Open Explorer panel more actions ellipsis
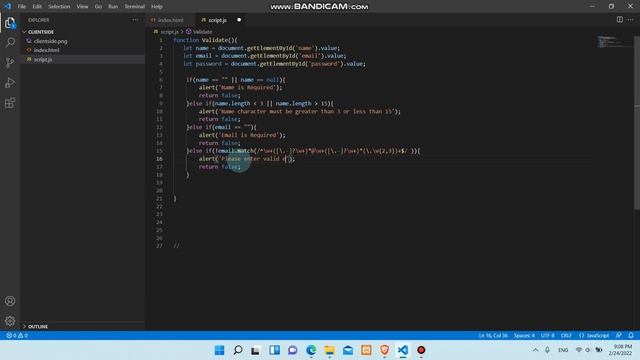Viewport: 640px width, 360px height. click(x=135, y=20)
